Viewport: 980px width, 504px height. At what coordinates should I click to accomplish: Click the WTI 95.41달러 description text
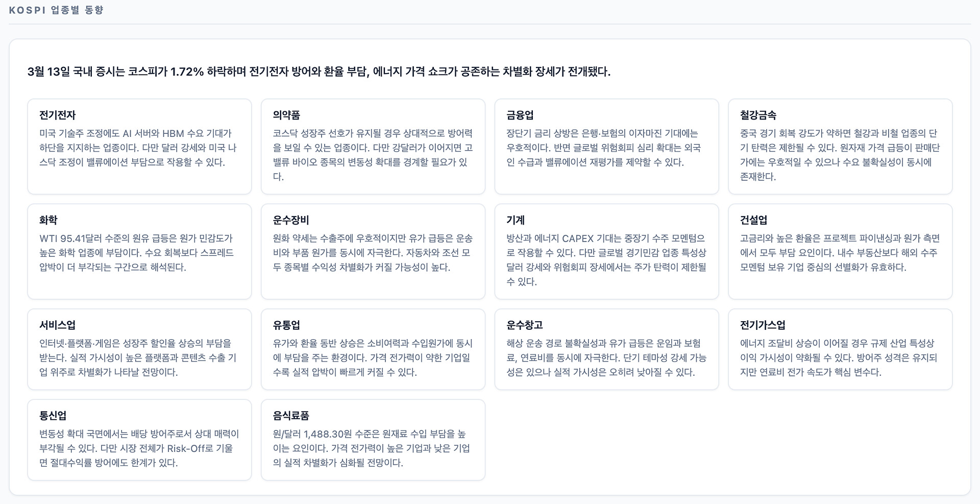(x=136, y=253)
